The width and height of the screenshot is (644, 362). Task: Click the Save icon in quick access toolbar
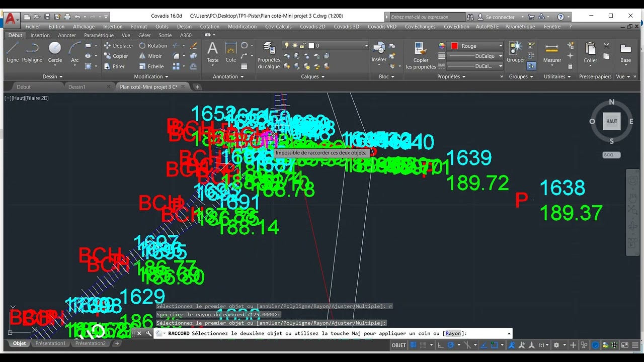(x=47, y=17)
